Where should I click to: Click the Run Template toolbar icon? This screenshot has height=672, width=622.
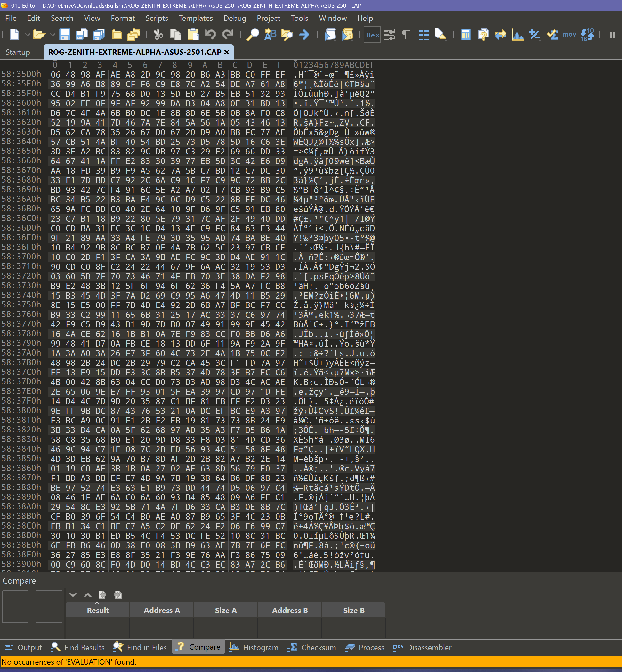(x=347, y=34)
